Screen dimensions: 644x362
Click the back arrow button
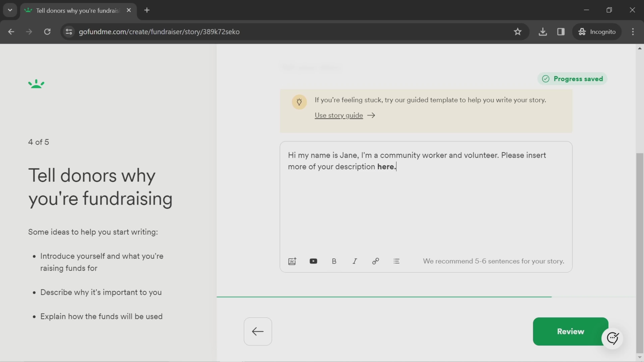[x=258, y=331]
